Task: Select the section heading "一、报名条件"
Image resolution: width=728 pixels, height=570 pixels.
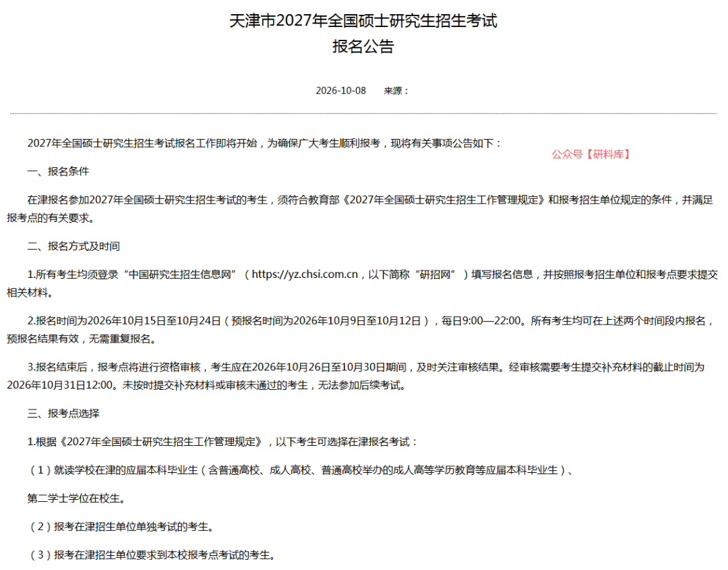Action: pyautogui.click(x=58, y=171)
